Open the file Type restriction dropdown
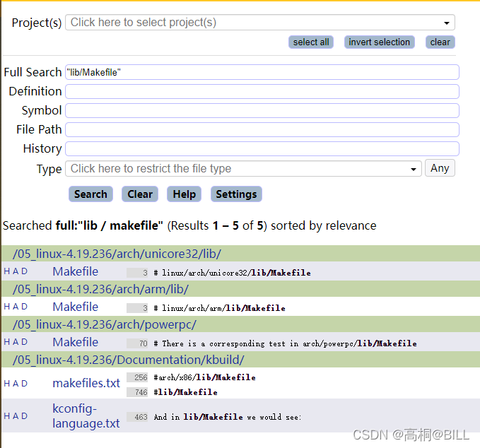 [x=243, y=168]
